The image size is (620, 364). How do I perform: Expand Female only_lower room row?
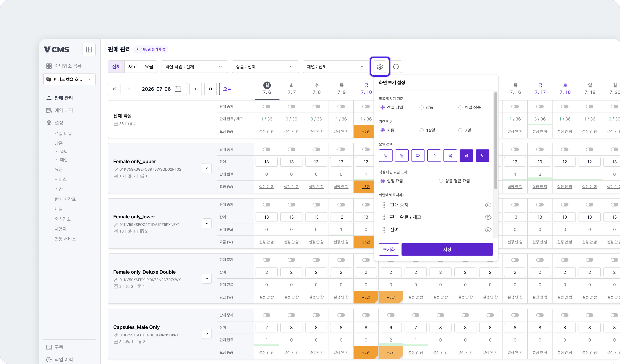[x=207, y=223]
